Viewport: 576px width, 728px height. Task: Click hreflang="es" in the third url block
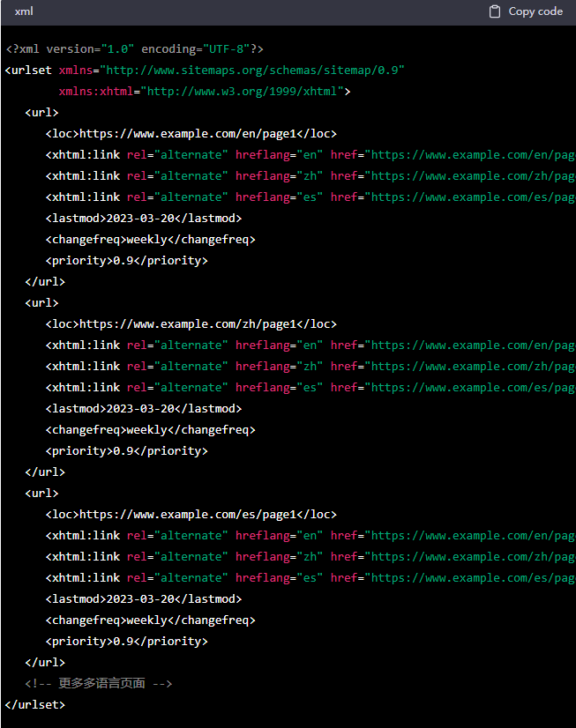[x=279, y=578]
